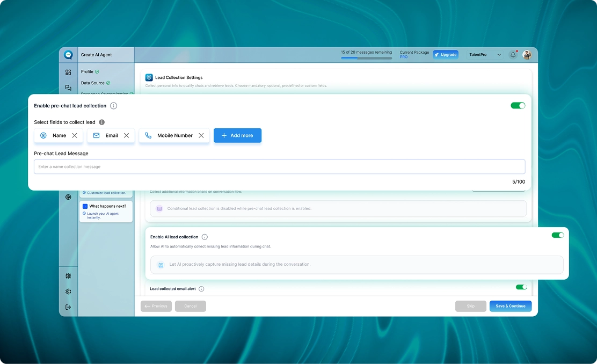597x364 pixels.
Task: Click the logout icon in sidebar
Action: point(68,307)
